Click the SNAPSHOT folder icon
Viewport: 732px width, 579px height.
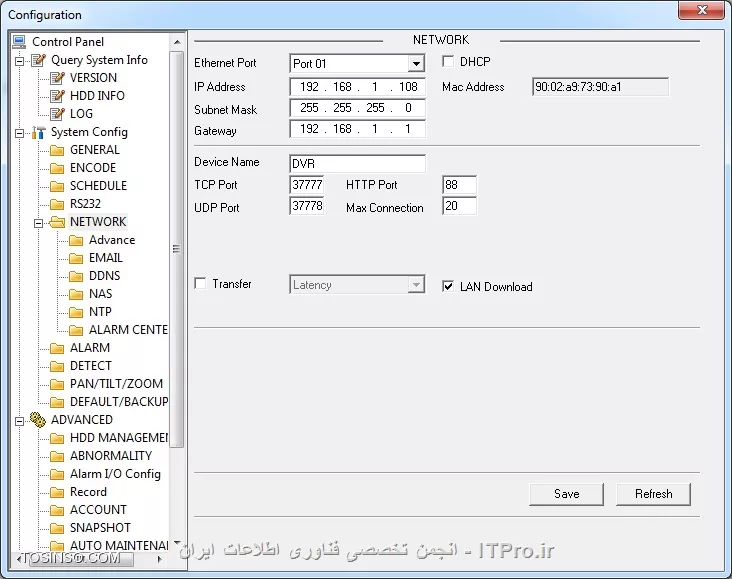(x=57, y=528)
